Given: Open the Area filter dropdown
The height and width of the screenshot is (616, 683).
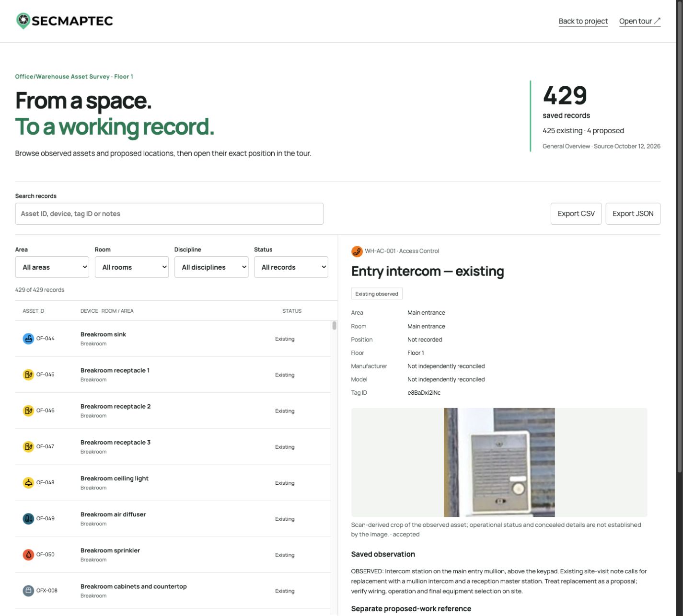Looking at the screenshot, I should 52,267.
